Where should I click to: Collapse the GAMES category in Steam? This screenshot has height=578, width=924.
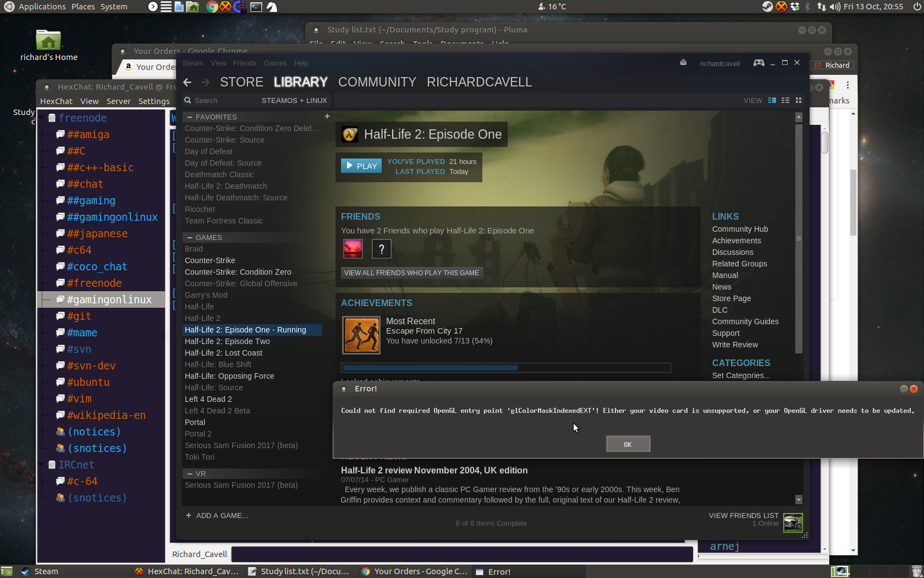190,238
